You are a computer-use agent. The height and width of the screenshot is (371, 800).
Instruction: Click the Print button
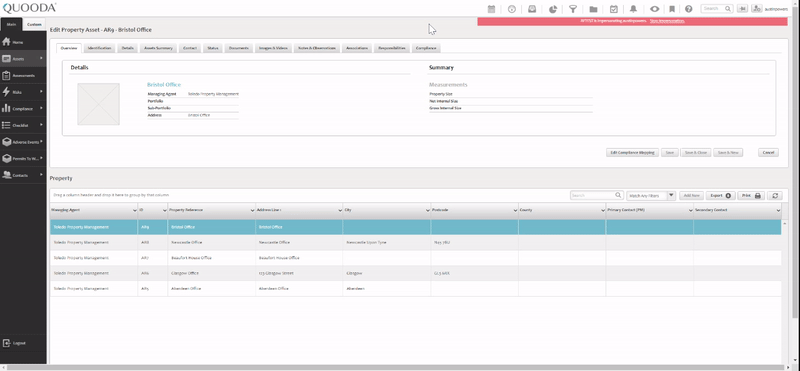(x=751, y=195)
